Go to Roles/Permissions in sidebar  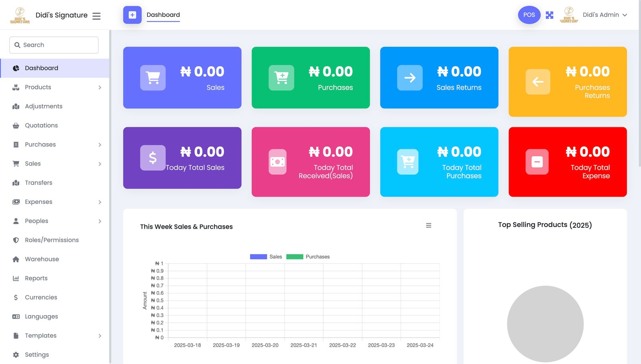[52, 240]
